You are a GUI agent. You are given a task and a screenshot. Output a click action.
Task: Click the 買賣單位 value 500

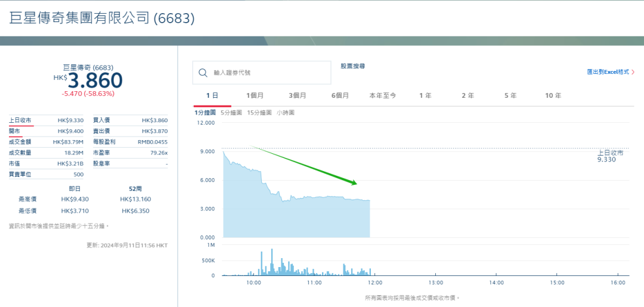79,175
